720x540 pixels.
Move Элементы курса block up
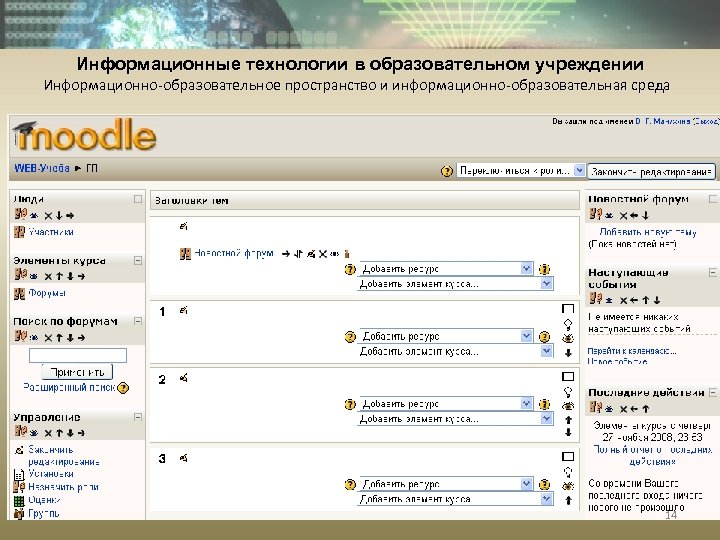59,276
